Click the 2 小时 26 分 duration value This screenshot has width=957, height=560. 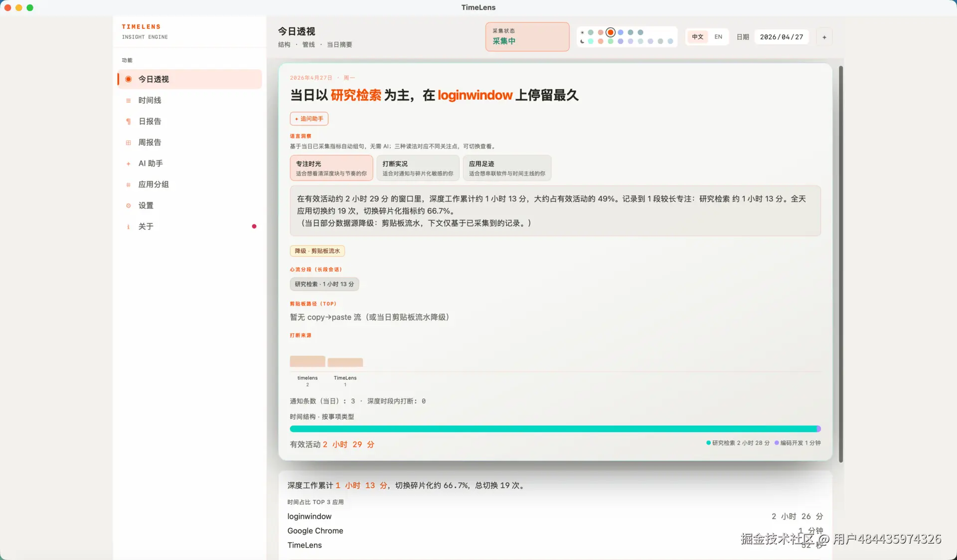(x=797, y=516)
